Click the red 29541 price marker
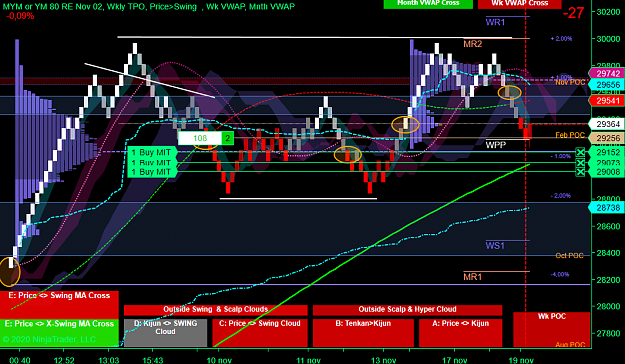Viewport: 625px width, 364px height. coord(606,101)
